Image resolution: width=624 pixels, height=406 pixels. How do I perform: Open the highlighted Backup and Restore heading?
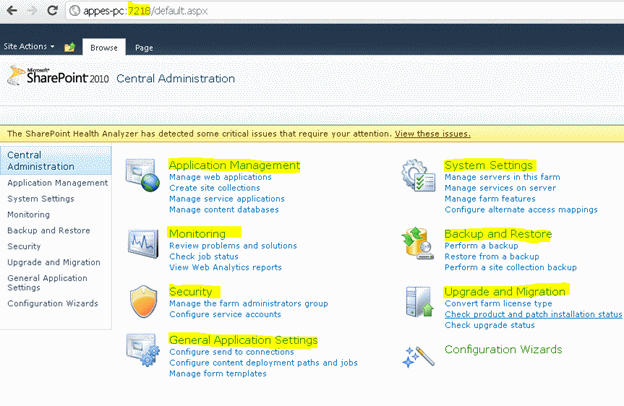pos(498,234)
